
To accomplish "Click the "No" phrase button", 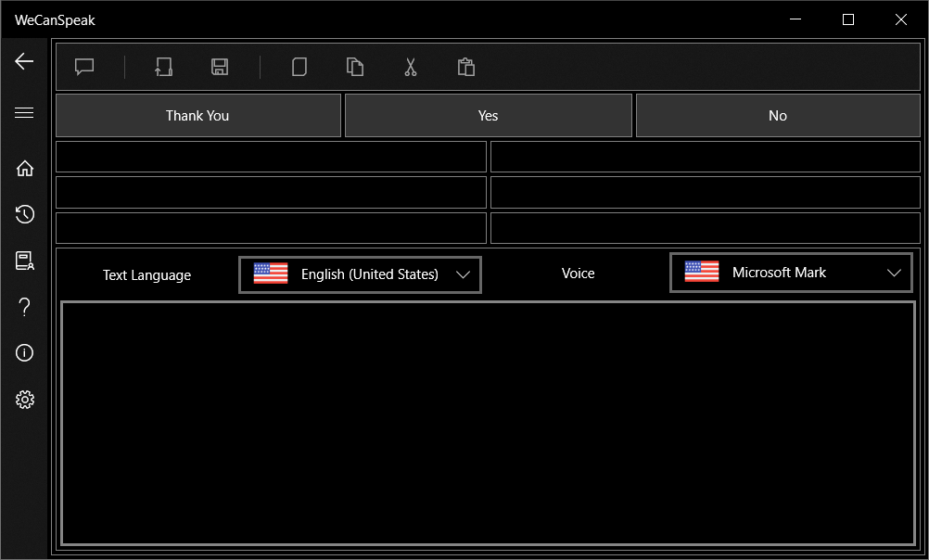I will (778, 116).
